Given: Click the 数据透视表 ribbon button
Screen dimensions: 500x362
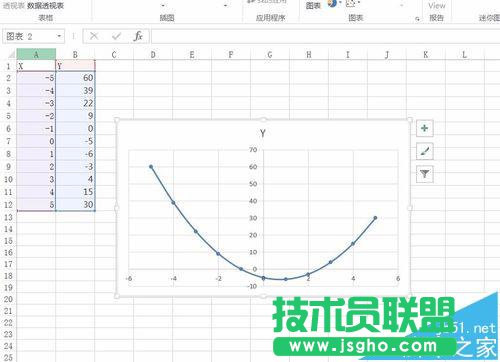Looking at the screenshot, I should click(x=45, y=6).
